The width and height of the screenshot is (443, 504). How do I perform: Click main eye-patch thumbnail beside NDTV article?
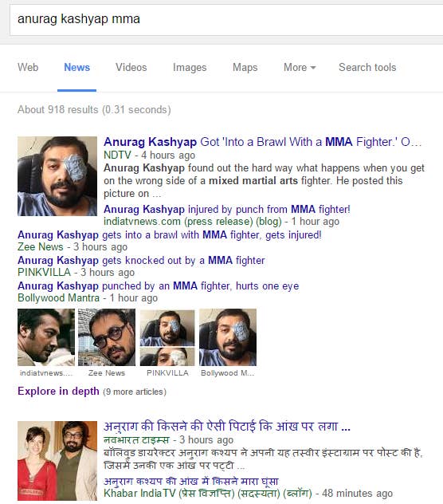pos(57,176)
